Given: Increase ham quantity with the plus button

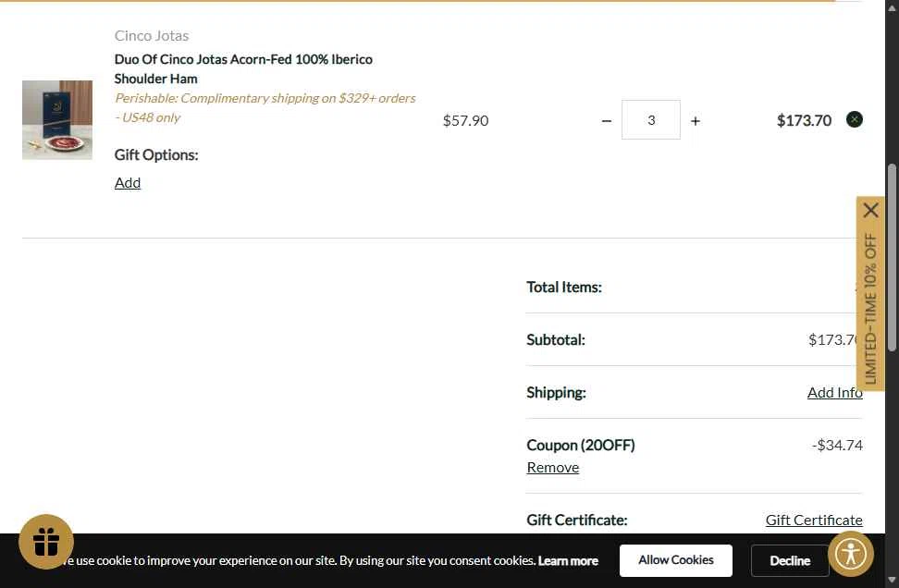Looking at the screenshot, I should tap(695, 121).
